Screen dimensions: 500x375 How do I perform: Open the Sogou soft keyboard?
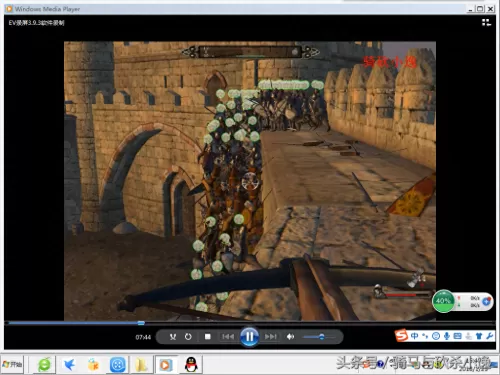[457, 336]
